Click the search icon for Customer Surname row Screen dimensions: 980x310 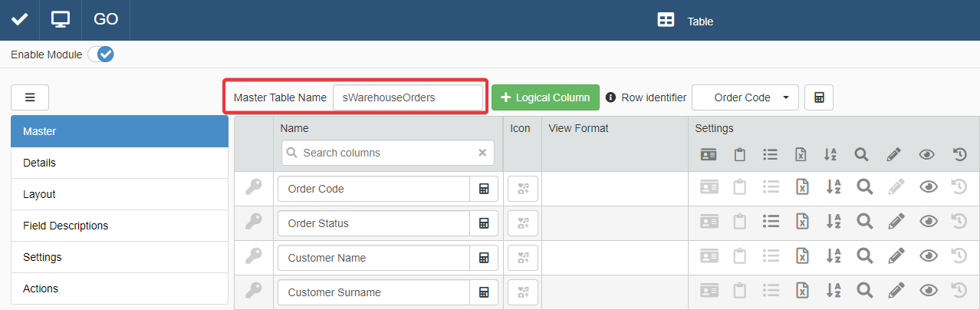864,292
